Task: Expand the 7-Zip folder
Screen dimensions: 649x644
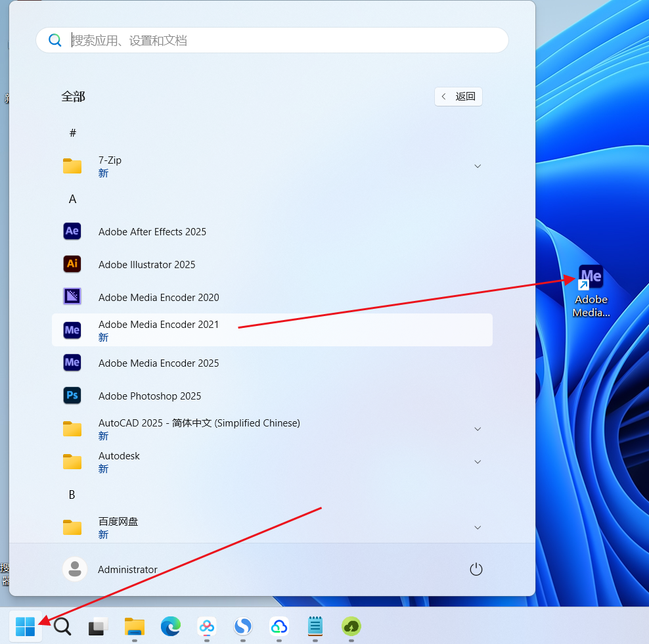Action: pos(272,166)
